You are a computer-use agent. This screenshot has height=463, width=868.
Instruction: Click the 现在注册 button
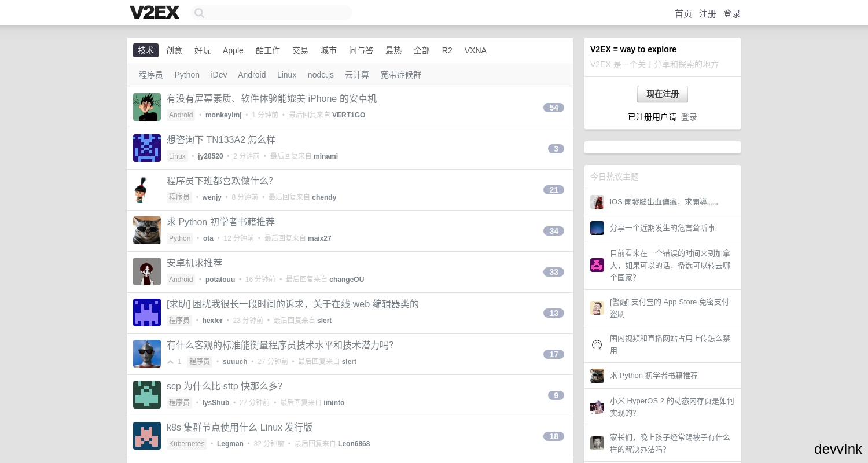pos(663,94)
